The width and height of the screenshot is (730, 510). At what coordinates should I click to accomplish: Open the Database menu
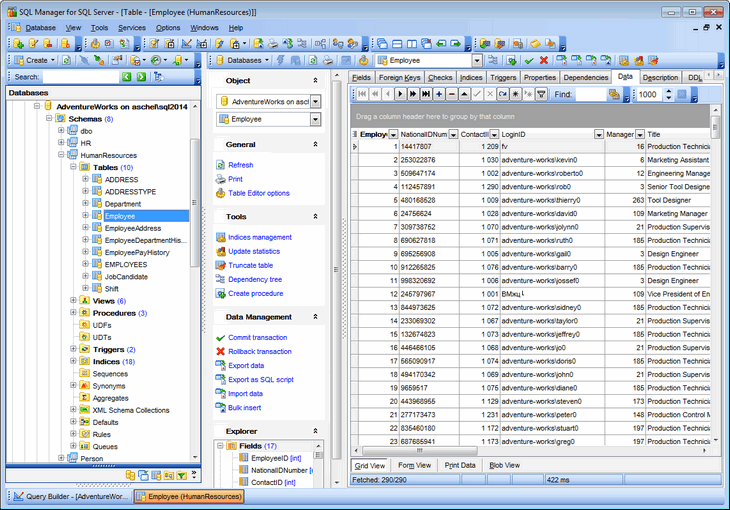pyautogui.click(x=41, y=28)
